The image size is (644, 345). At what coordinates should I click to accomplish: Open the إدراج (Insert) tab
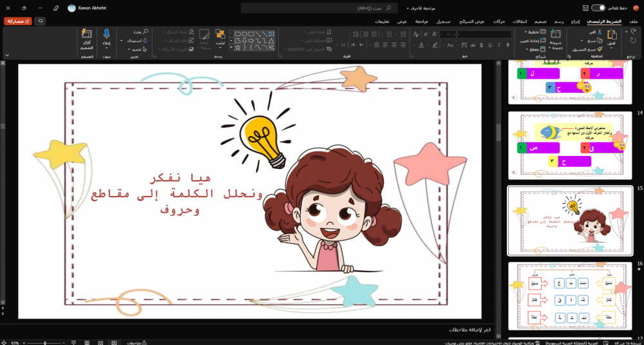(574, 21)
